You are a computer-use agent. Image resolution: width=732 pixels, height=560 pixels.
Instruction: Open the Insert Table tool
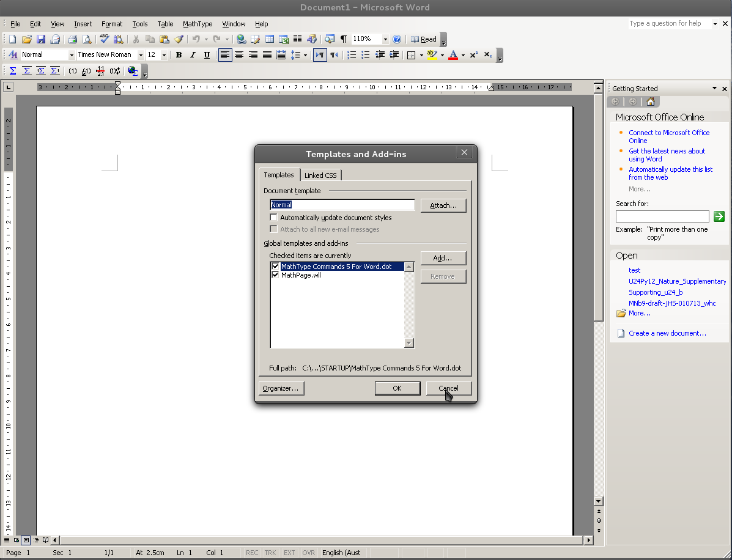point(269,39)
